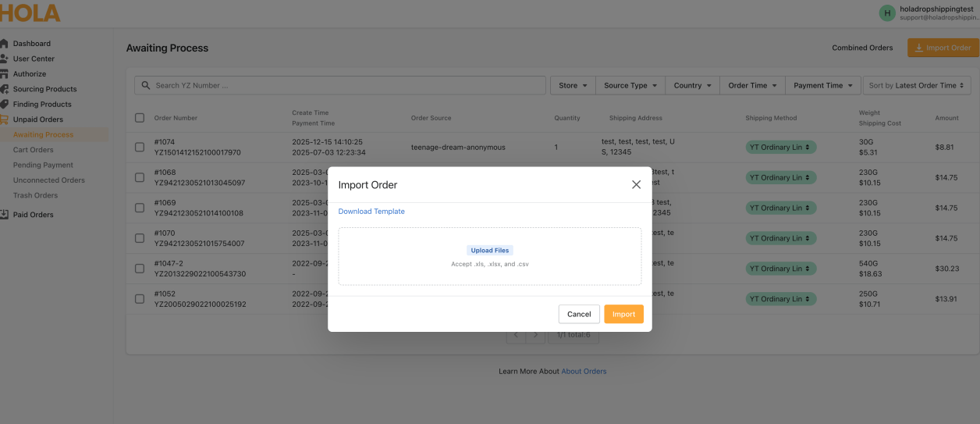Open Unconnected Orders submenu item

[x=49, y=180]
